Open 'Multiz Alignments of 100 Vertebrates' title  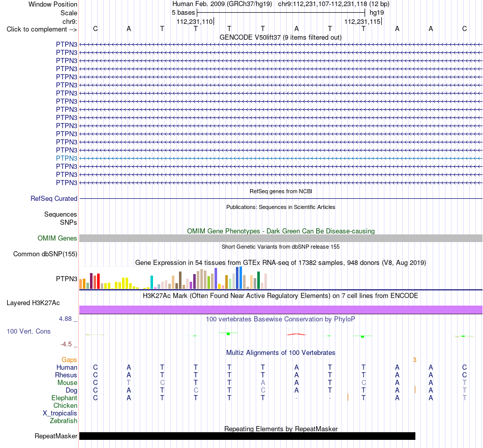[x=281, y=353]
